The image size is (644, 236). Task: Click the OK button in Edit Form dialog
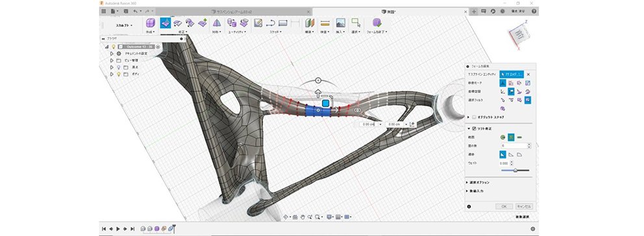click(504, 206)
